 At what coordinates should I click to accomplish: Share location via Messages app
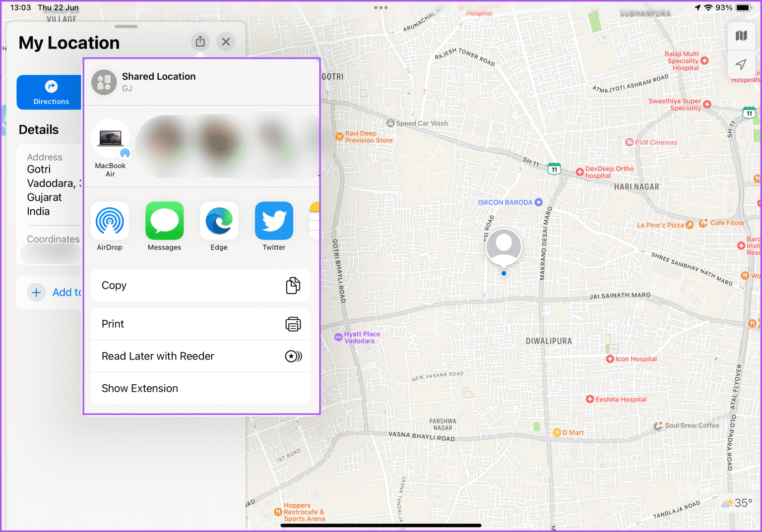click(x=164, y=227)
